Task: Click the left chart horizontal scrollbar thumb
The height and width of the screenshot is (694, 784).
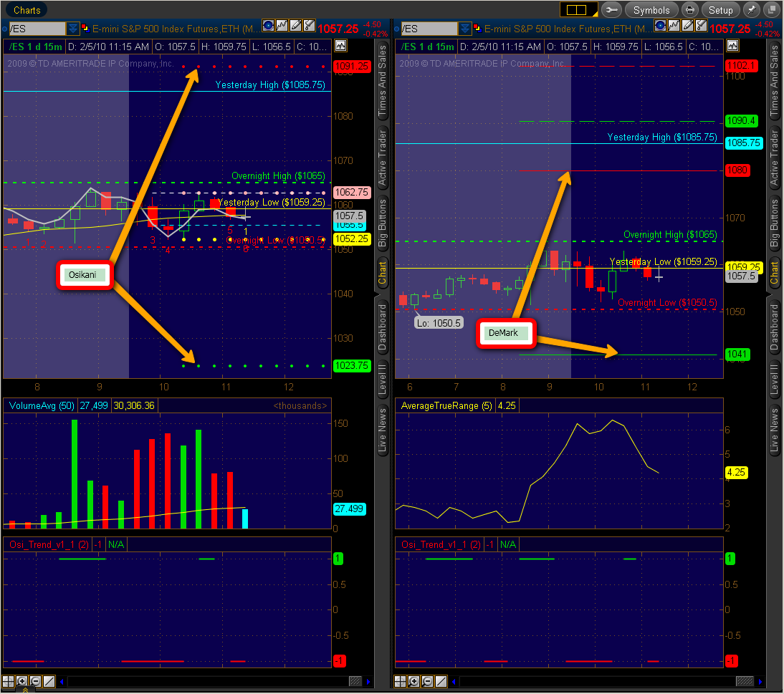Action: coord(355,681)
